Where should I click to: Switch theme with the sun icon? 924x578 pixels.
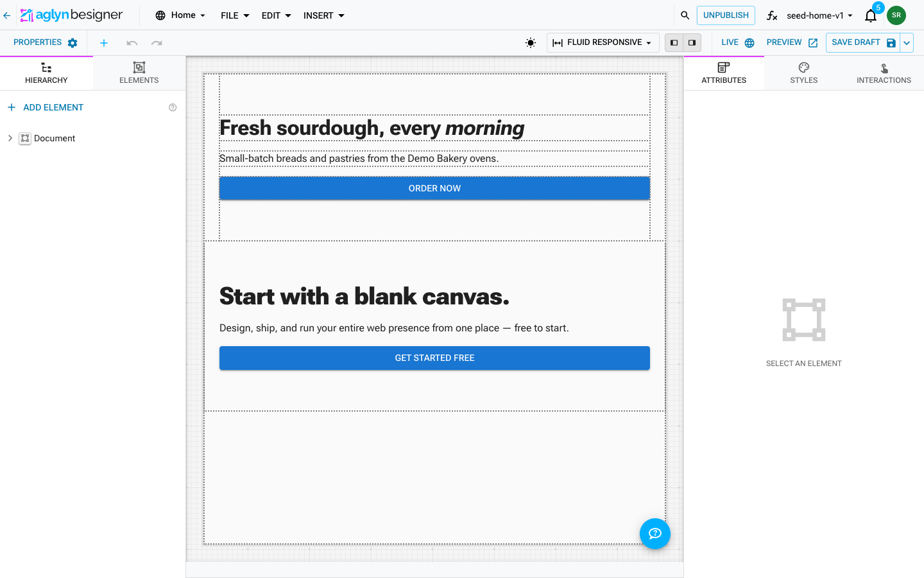[531, 43]
